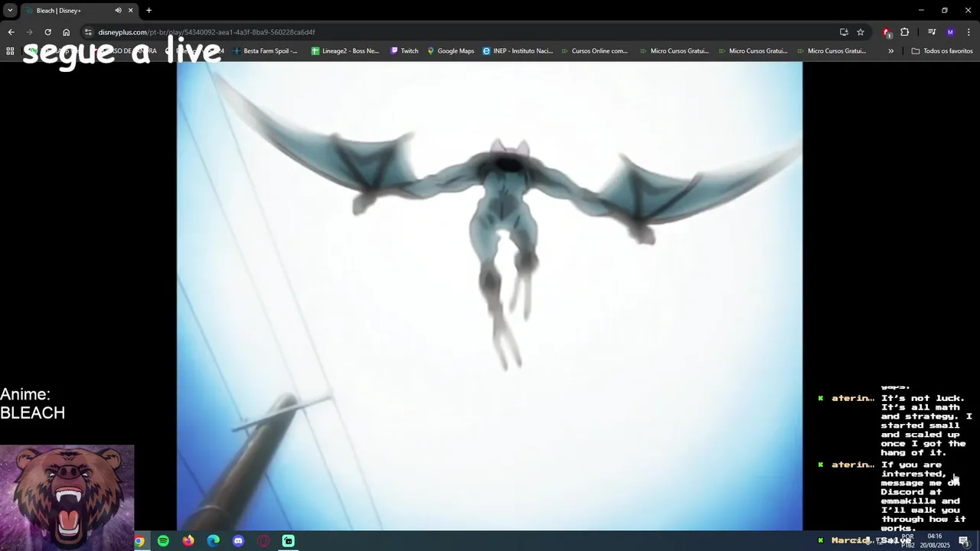Image resolution: width=980 pixels, height=551 pixels.
Task: Open the Lineage2 - Boss bookmark
Action: click(x=345, y=51)
